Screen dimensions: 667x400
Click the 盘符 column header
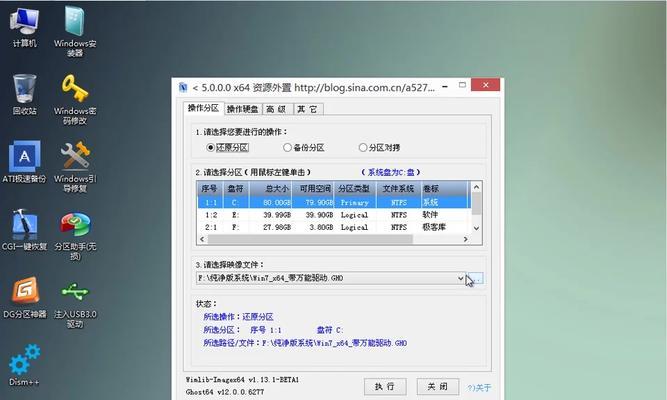point(236,189)
